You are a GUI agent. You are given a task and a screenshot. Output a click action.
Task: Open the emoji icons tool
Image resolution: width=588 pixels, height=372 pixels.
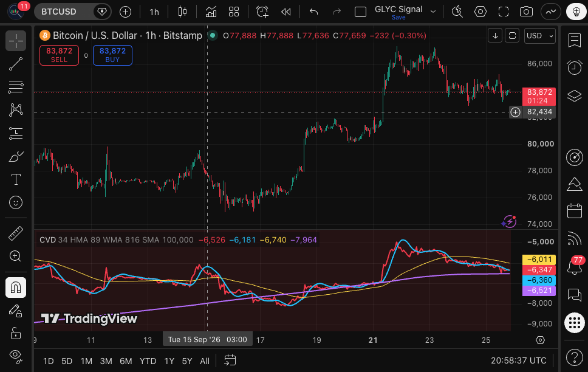coord(16,202)
